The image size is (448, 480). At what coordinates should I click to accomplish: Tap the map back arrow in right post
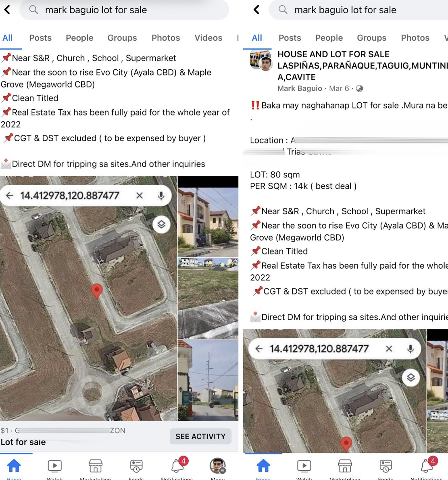coord(259,349)
